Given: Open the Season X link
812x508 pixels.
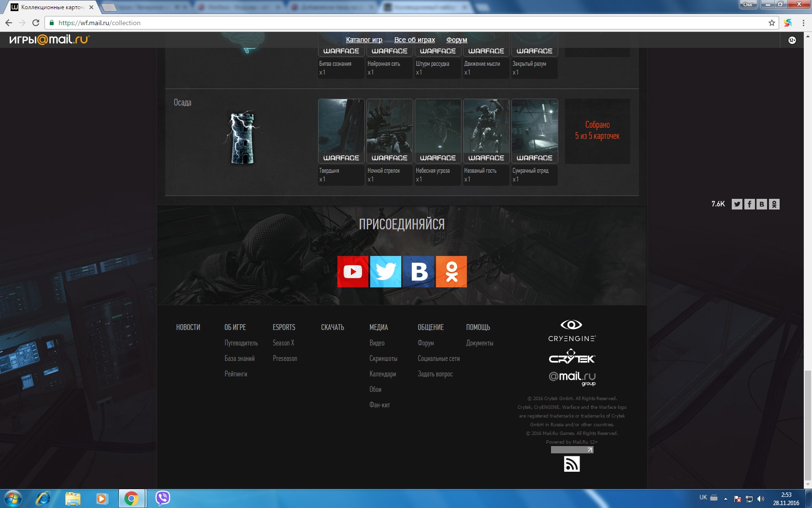Looking at the screenshot, I should (283, 343).
